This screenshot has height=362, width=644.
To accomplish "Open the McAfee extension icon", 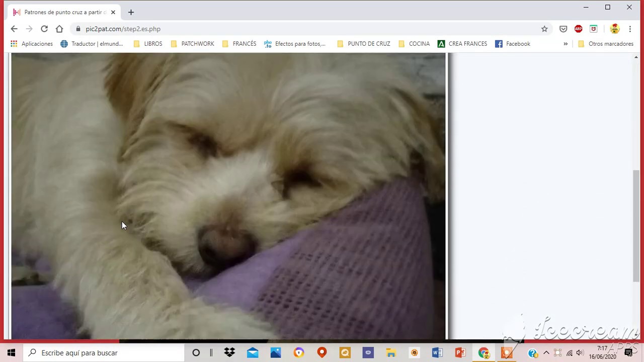I will pos(594,29).
